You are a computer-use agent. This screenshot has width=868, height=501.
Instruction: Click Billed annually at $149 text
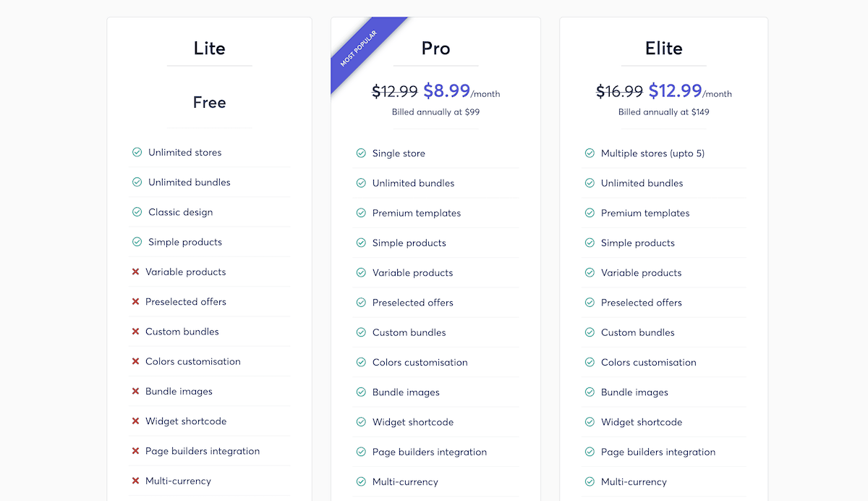(664, 112)
